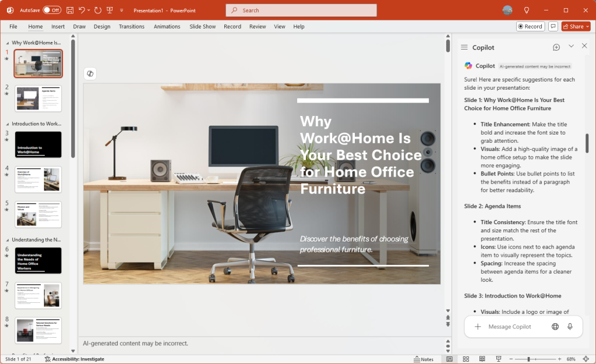Open the File menu

pyautogui.click(x=13, y=26)
